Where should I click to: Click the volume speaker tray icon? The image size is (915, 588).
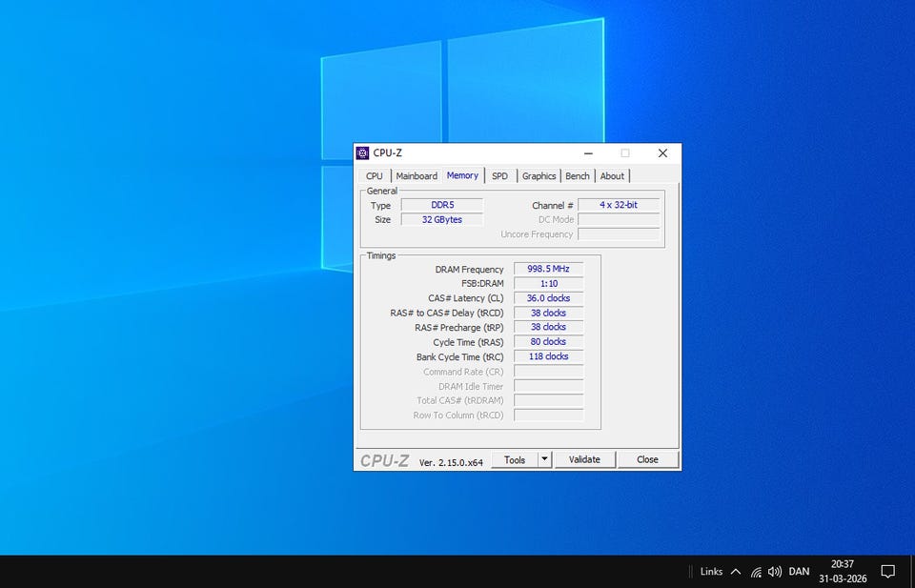pyautogui.click(x=775, y=572)
